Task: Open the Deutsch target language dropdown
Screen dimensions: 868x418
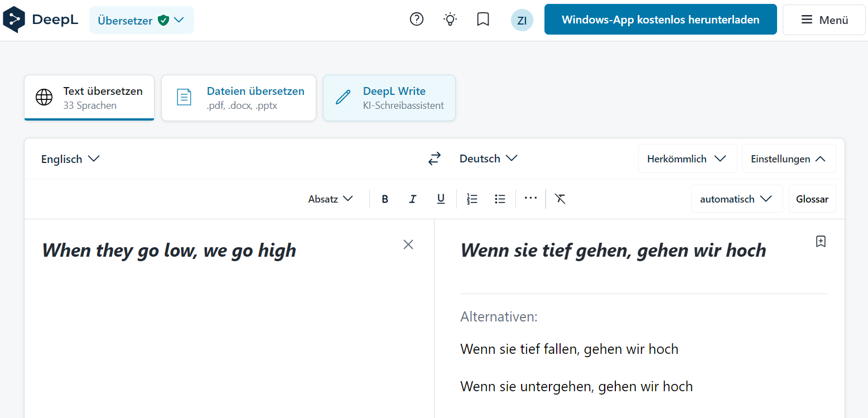Action: 488,158
